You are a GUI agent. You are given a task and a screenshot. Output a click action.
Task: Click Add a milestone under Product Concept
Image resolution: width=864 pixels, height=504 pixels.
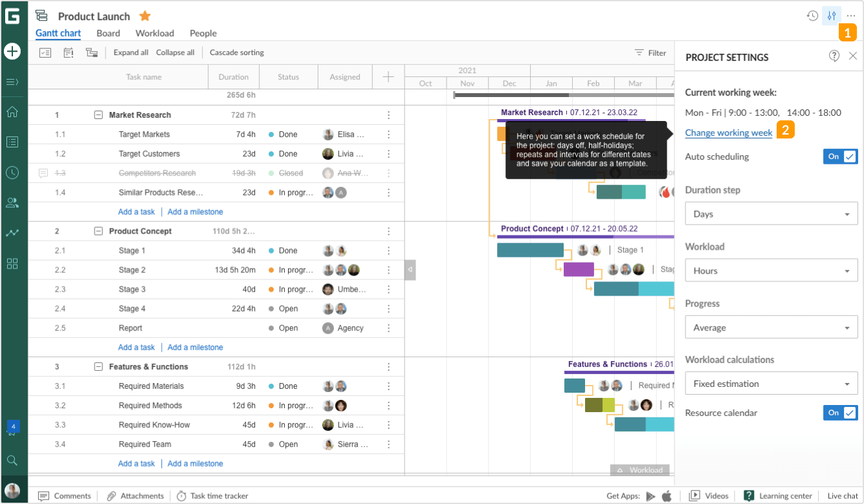pos(195,347)
